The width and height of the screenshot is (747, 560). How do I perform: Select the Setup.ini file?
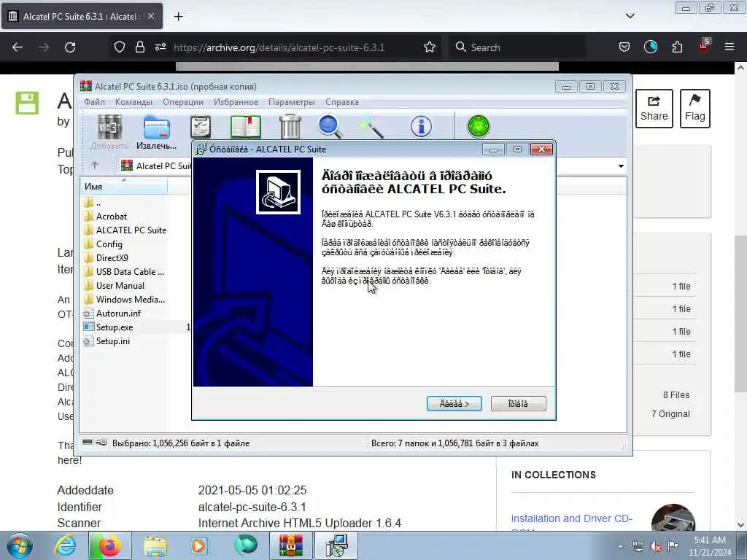107,341
